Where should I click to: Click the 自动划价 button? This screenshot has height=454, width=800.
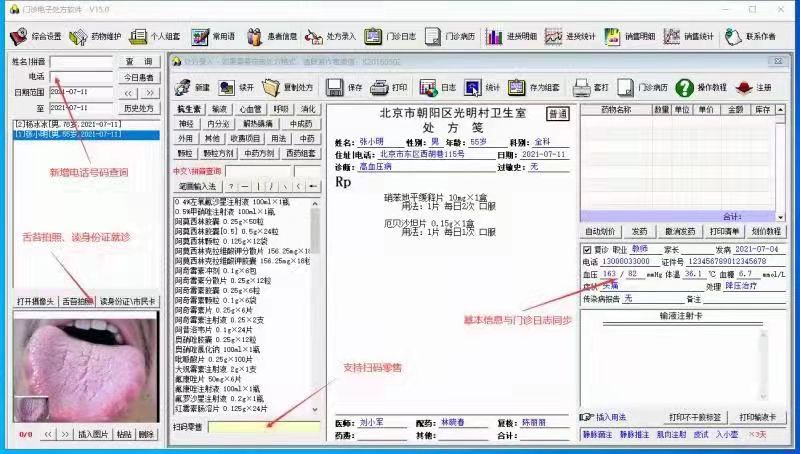click(x=600, y=231)
